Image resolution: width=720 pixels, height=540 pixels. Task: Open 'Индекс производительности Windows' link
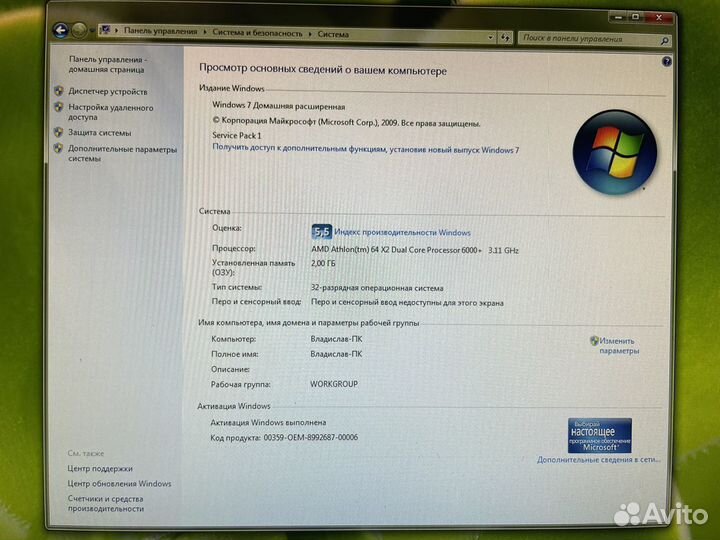402,232
